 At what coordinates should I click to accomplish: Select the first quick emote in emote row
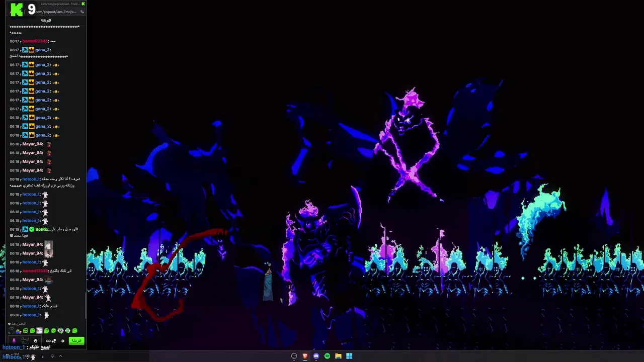point(11,330)
